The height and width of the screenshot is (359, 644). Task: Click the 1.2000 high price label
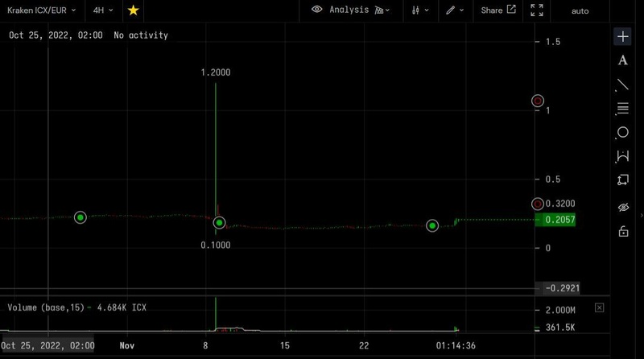point(216,72)
